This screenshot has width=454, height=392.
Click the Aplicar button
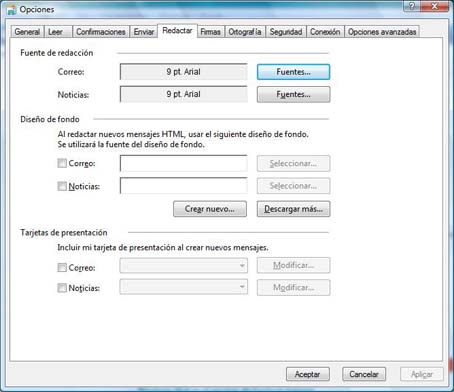click(x=422, y=374)
